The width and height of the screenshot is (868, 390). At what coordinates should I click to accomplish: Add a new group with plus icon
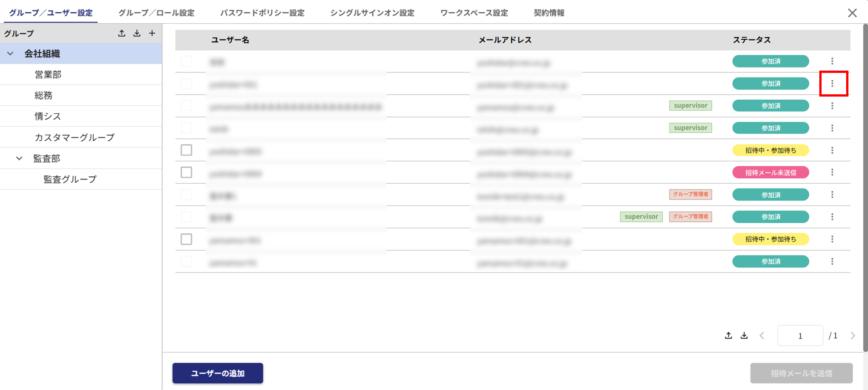152,33
